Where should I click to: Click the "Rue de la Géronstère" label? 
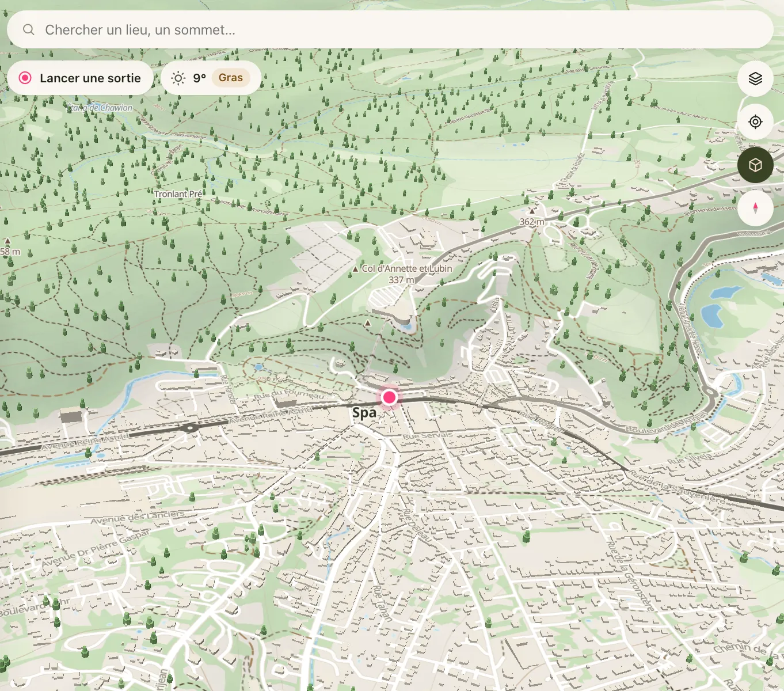631,576
